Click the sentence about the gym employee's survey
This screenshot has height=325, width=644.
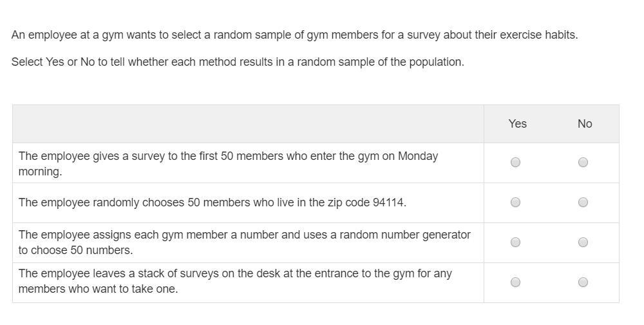tap(294, 35)
